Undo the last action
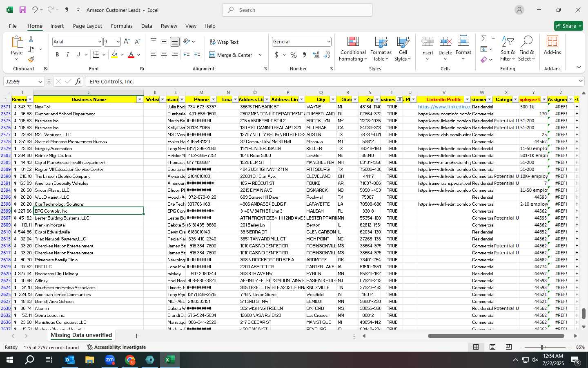This screenshot has width=588, height=368. (35, 10)
